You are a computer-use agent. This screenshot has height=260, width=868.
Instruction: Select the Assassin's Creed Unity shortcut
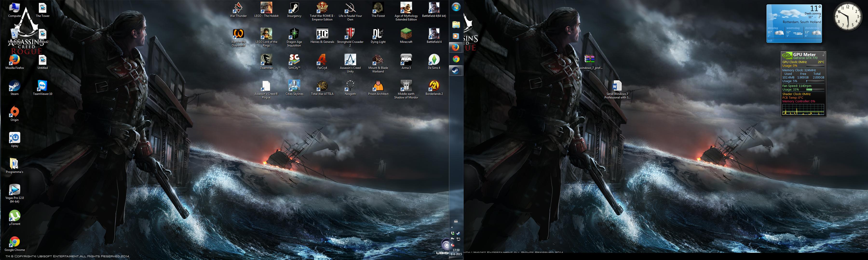(350, 64)
